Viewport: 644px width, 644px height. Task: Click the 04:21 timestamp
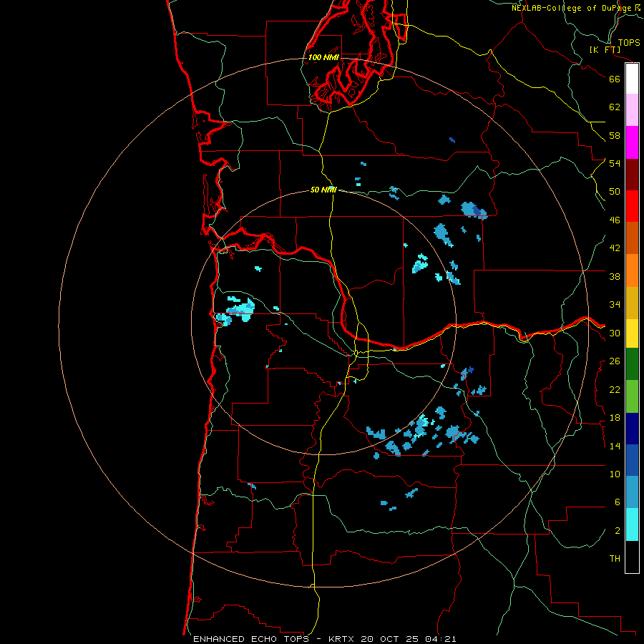click(440, 639)
